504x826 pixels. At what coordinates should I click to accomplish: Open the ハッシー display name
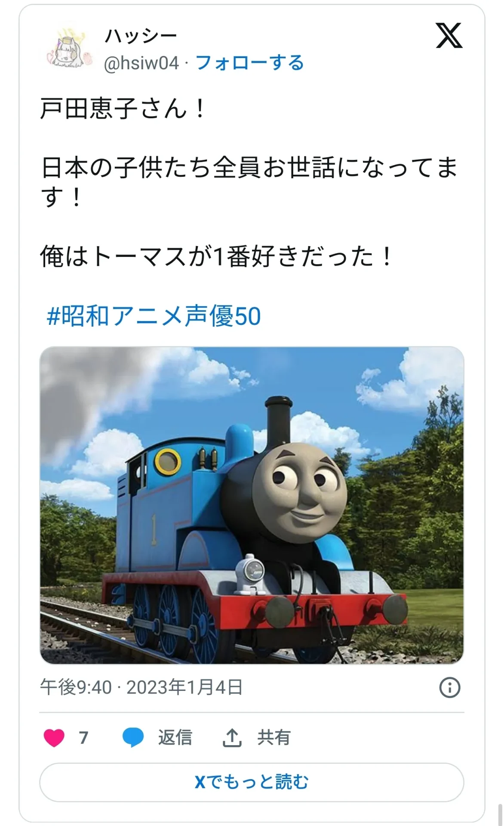141,36
